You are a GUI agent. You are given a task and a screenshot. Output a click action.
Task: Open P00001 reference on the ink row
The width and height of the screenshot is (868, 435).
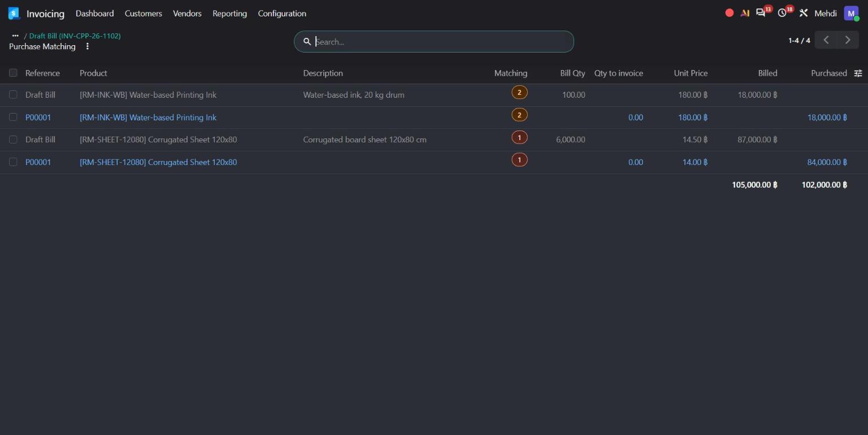(38, 118)
